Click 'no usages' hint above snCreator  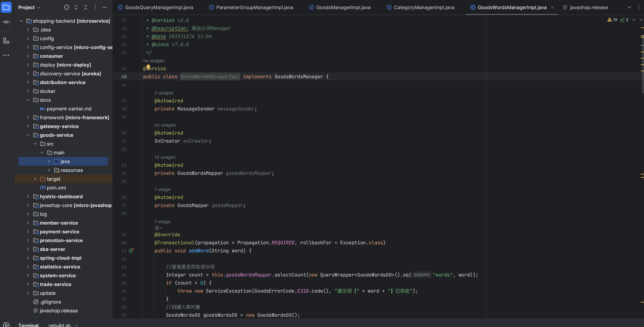click(x=165, y=125)
